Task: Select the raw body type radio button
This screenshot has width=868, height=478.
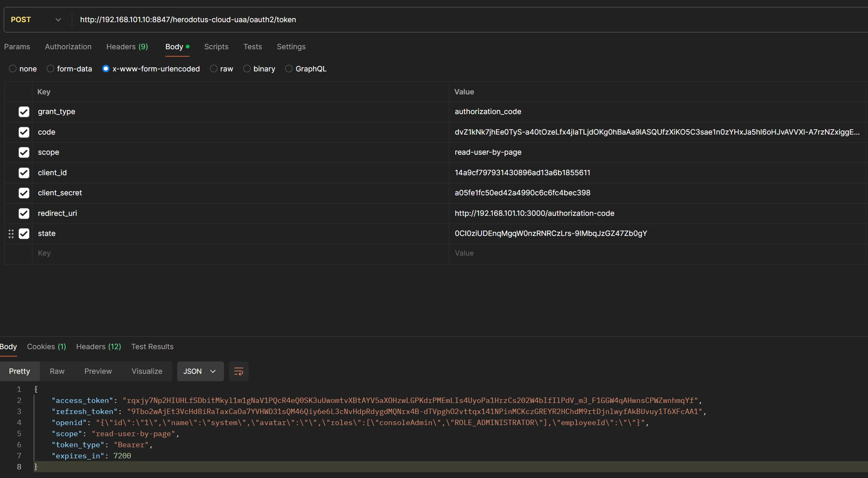Action: (x=214, y=69)
